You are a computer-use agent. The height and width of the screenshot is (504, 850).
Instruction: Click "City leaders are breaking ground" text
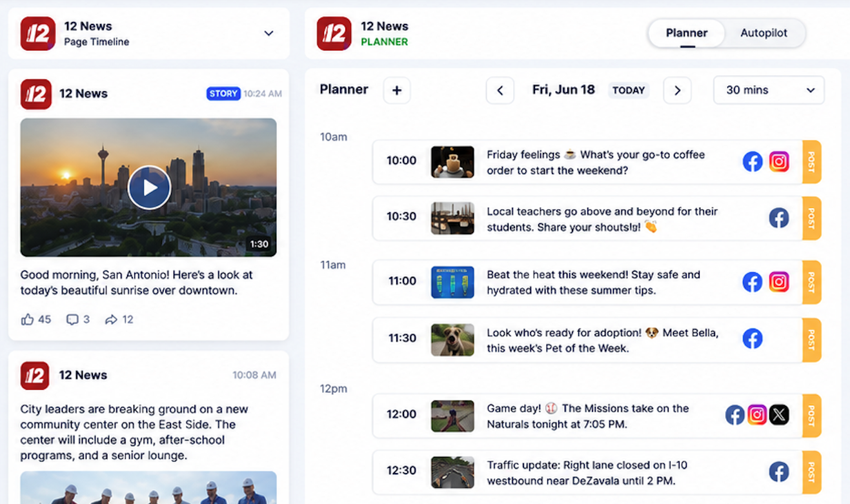tap(134, 432)
